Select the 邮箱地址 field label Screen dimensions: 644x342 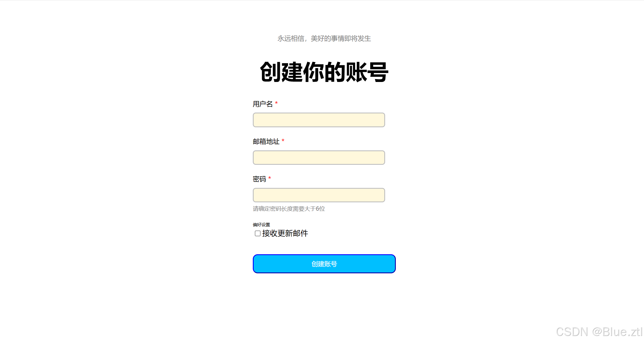click(x=266, y=141)
